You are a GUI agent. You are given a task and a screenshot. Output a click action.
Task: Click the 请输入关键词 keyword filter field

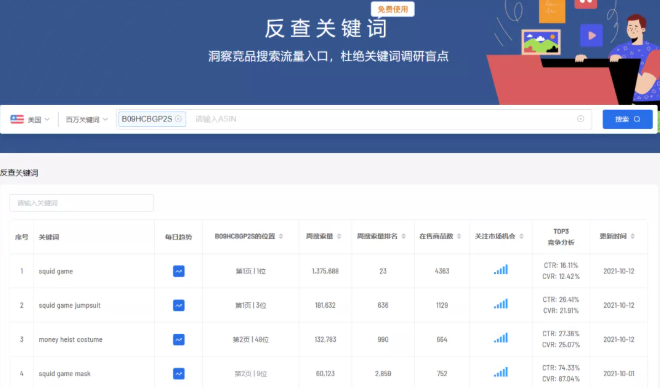click(82, 203)
